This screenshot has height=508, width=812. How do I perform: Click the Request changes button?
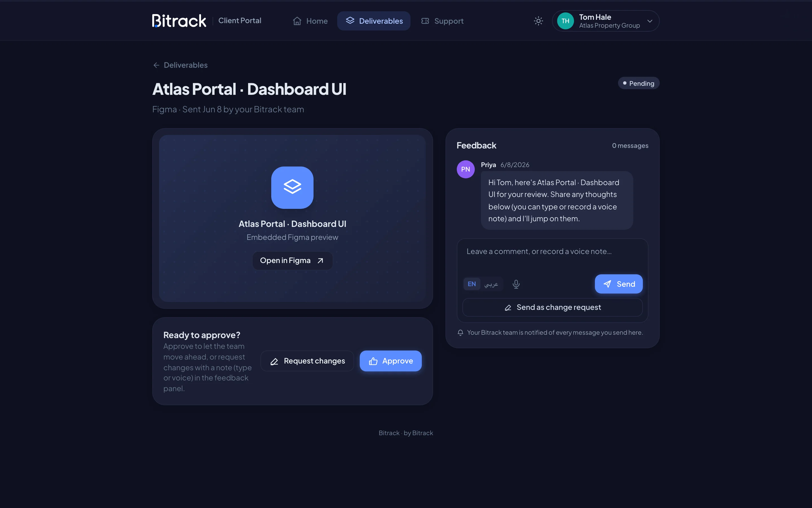[x=307, y=361]
